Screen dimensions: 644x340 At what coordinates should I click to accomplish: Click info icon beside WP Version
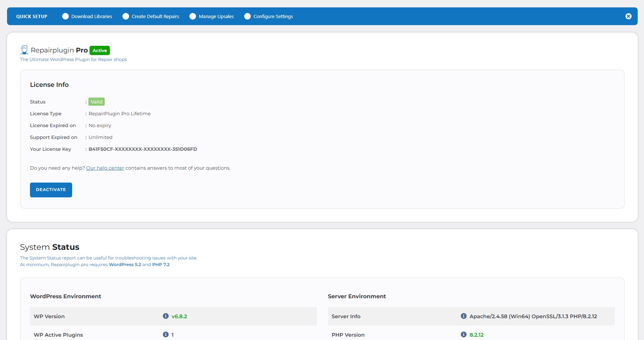click(x=166, y=316)
